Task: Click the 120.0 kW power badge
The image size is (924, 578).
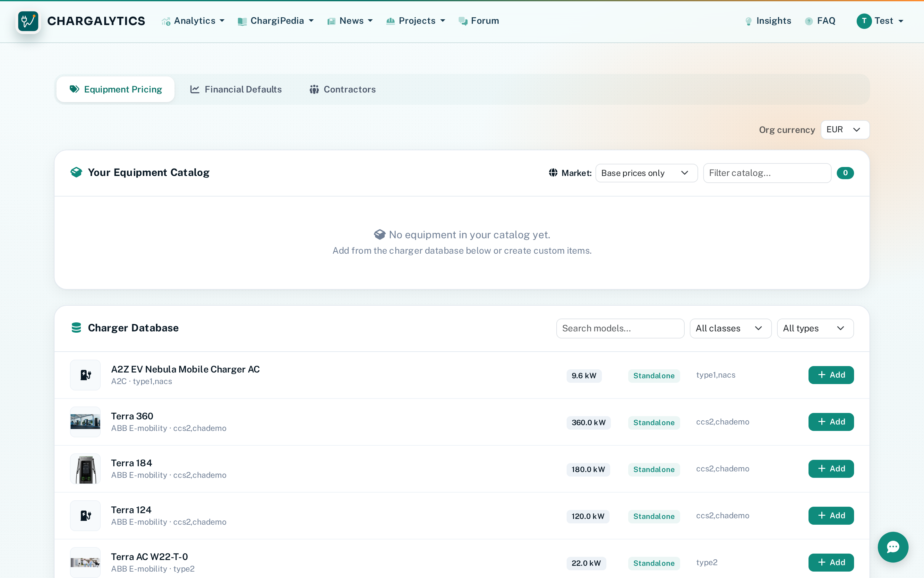Action: click(588, 516)
